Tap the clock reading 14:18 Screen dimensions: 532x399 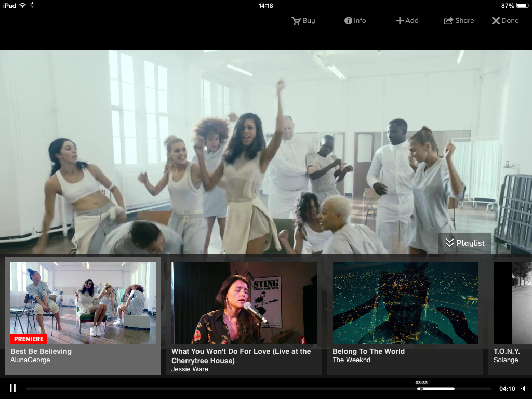point(265,5)
